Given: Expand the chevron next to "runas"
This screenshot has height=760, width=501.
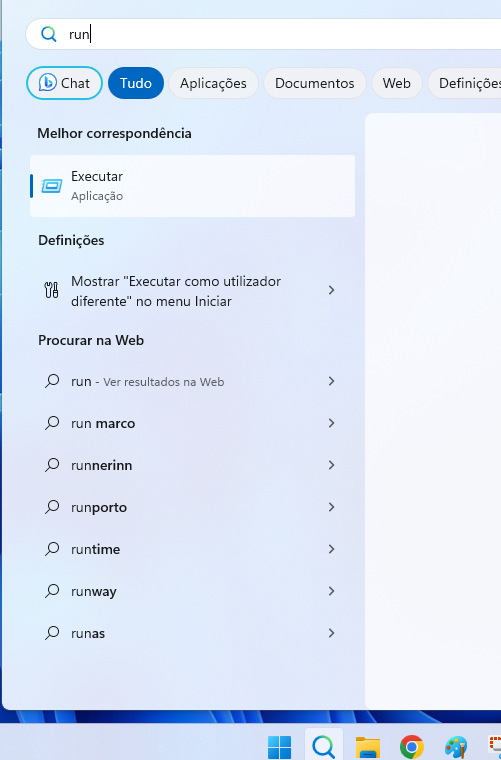Looking at the screenshot, I should coord(331,633).
